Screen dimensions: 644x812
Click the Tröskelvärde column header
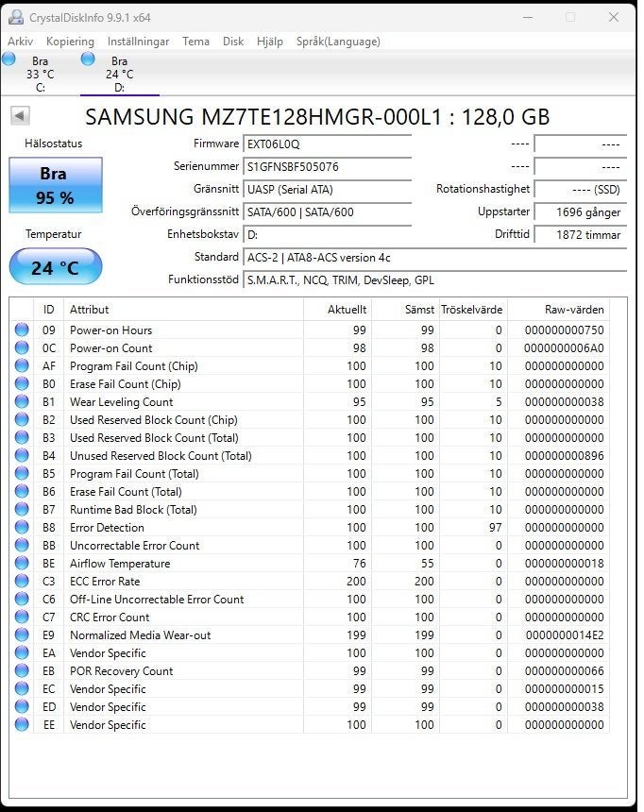tap(473, 310)
